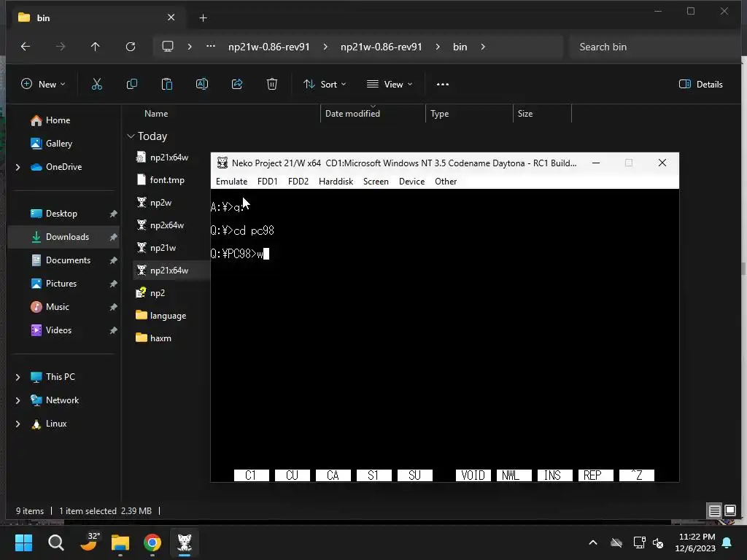Click the Copy icon in toolbar

click(x=132, y=85)
